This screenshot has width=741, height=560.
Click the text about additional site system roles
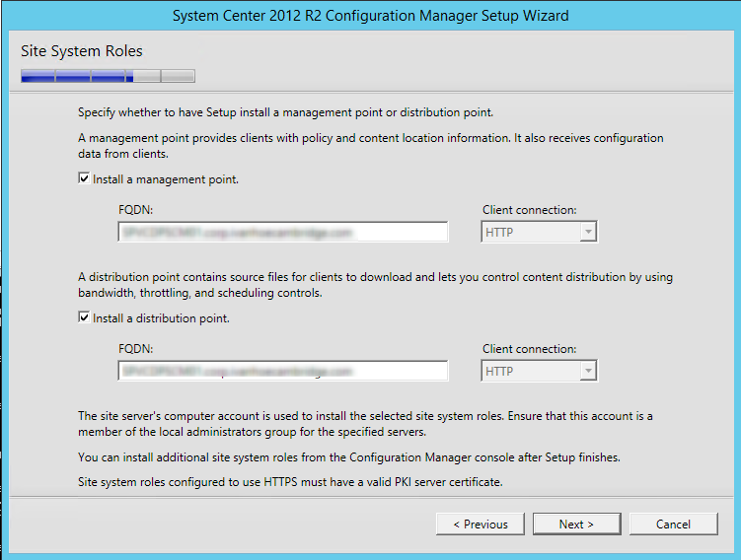tap(349, 457)
